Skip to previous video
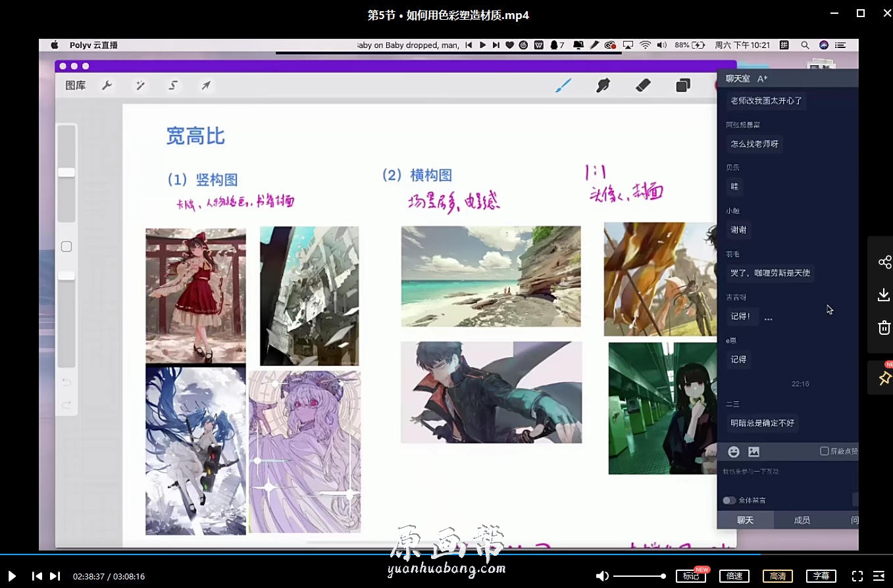 [x=37, y=576]
